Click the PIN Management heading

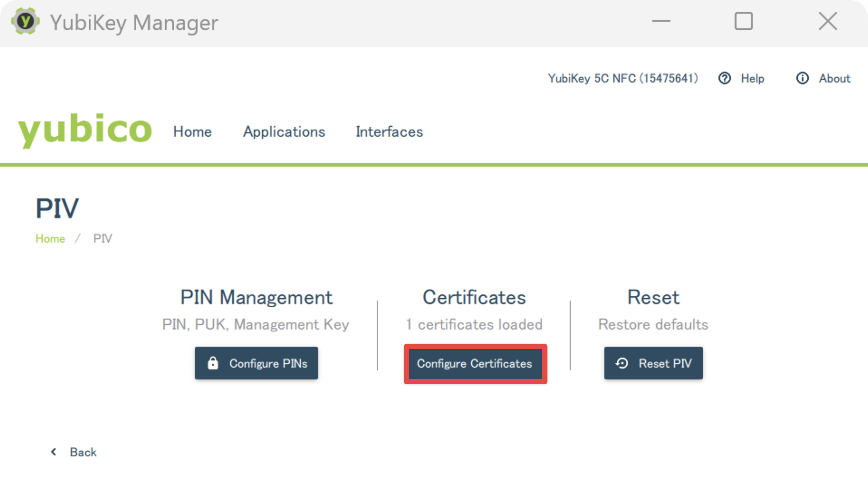(256, 297)
